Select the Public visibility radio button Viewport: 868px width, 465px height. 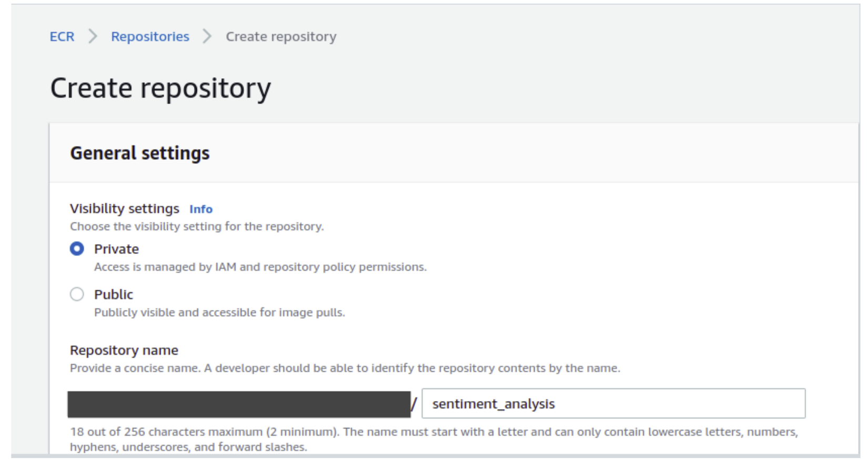click(77, 294)
